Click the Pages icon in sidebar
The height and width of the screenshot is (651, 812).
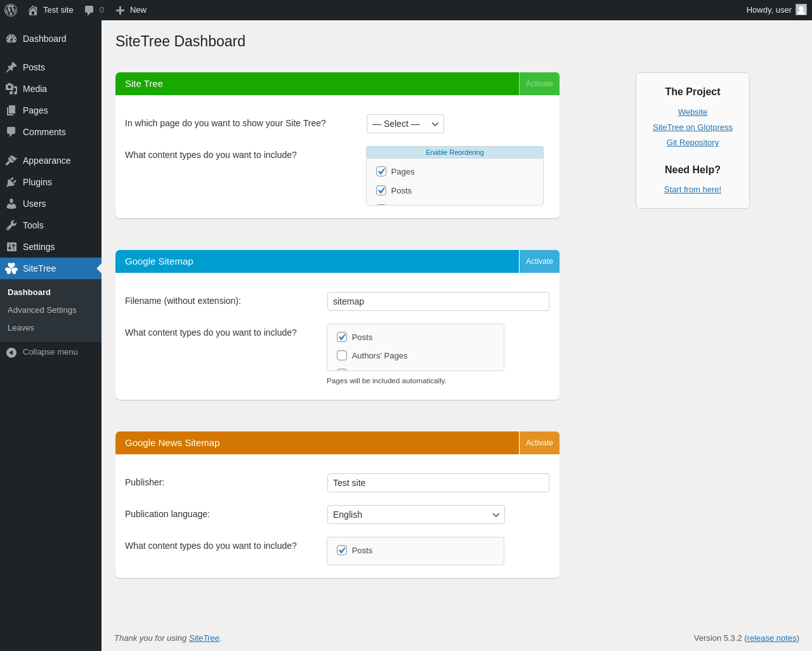click(x=11, y=110)
